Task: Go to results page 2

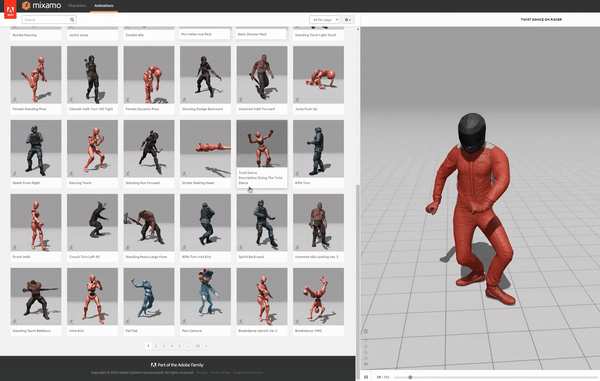Action: coord(156,346)
